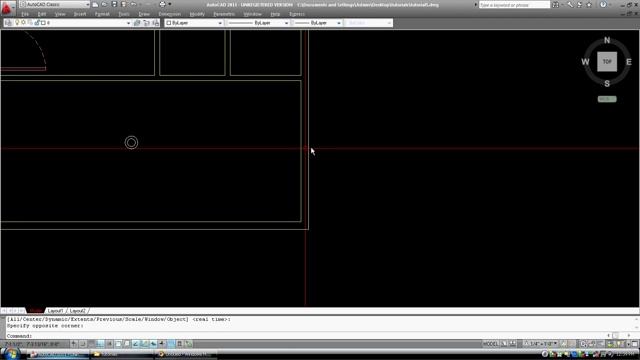Click the TOP face of the ViewCube
Screen dimensions: 640x360
point(607,62)
